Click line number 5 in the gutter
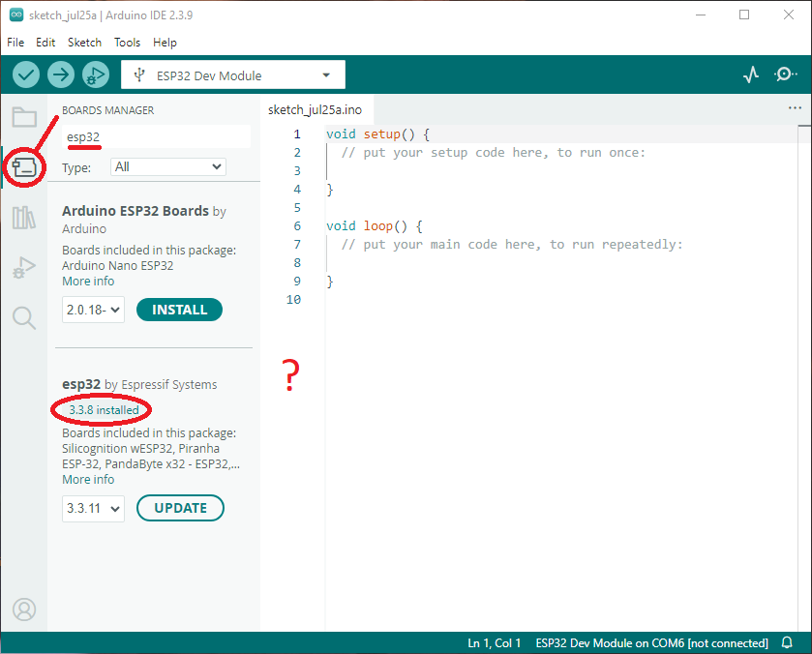The height and width of the screenshot is (654, 812). [x=297, y=208]
